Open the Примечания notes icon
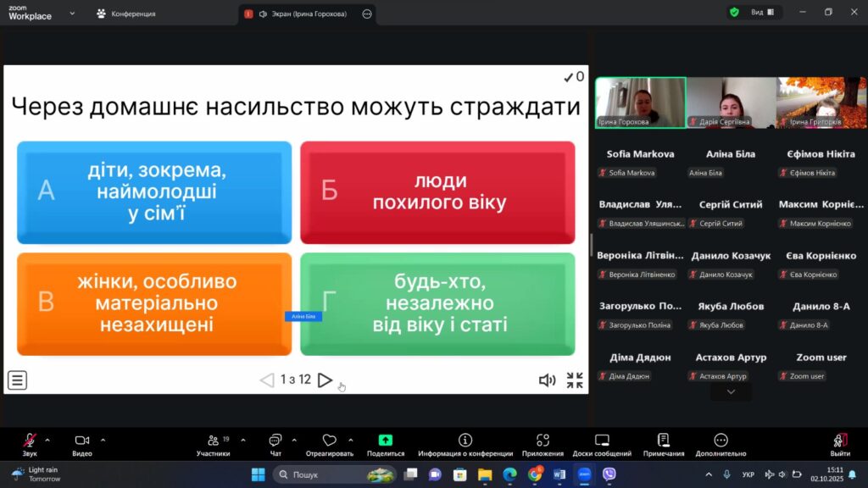 click(x=663, y=441)
